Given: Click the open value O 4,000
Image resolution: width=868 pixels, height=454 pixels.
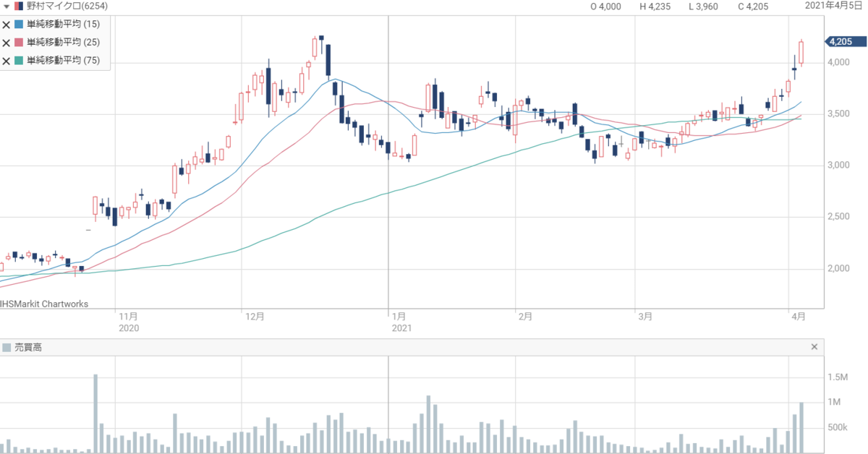Looking at the screenshot, I should (606, 7).
